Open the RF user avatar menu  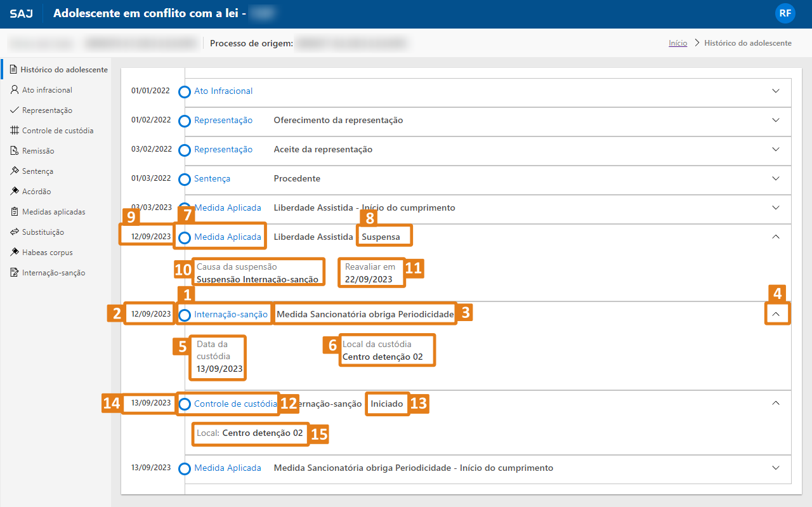(x=785, y=13)
